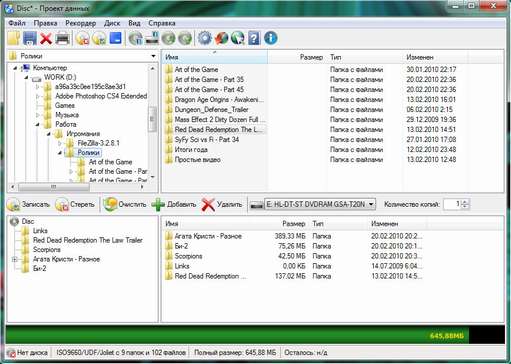Click the printer icon in toolbar
Image resolution: width=511 pixels, height=364 pixels.
62,38
